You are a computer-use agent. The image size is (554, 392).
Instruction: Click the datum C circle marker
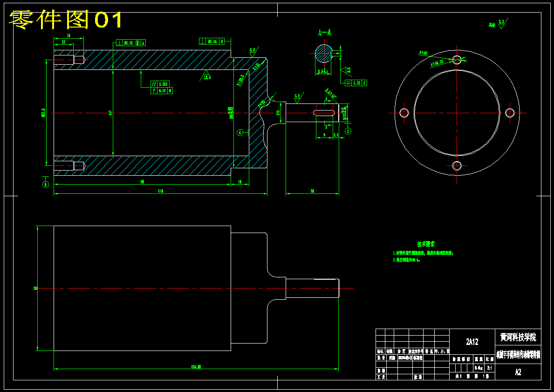click(348, 131)
